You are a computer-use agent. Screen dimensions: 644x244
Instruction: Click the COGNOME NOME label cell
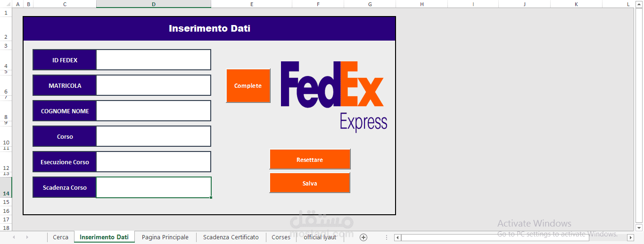pos(65,111)
